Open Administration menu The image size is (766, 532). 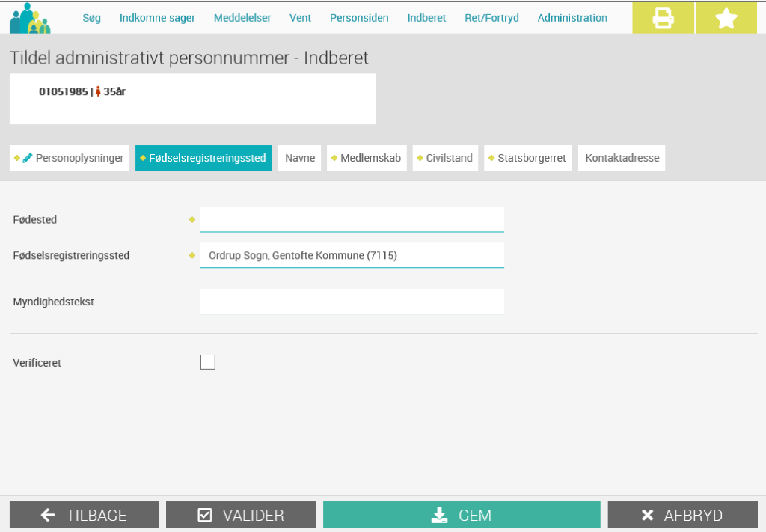pyautogui.click(x=572, y=18)
